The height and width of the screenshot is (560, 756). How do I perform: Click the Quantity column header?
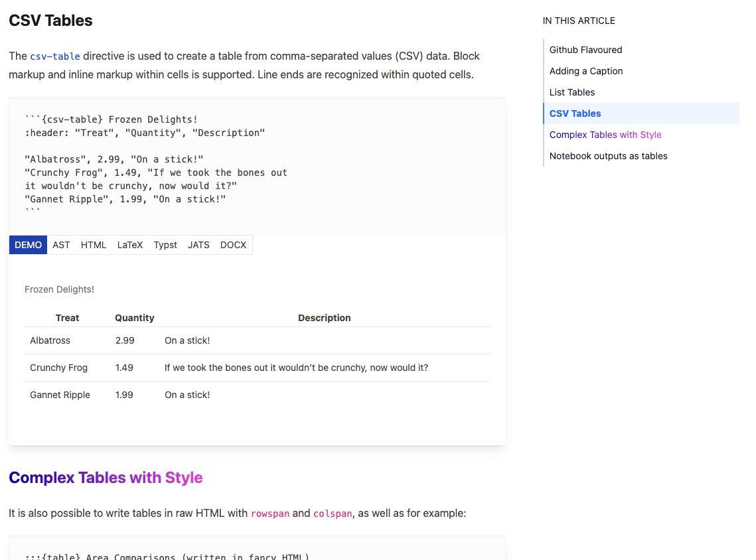[x=134, y=318]
